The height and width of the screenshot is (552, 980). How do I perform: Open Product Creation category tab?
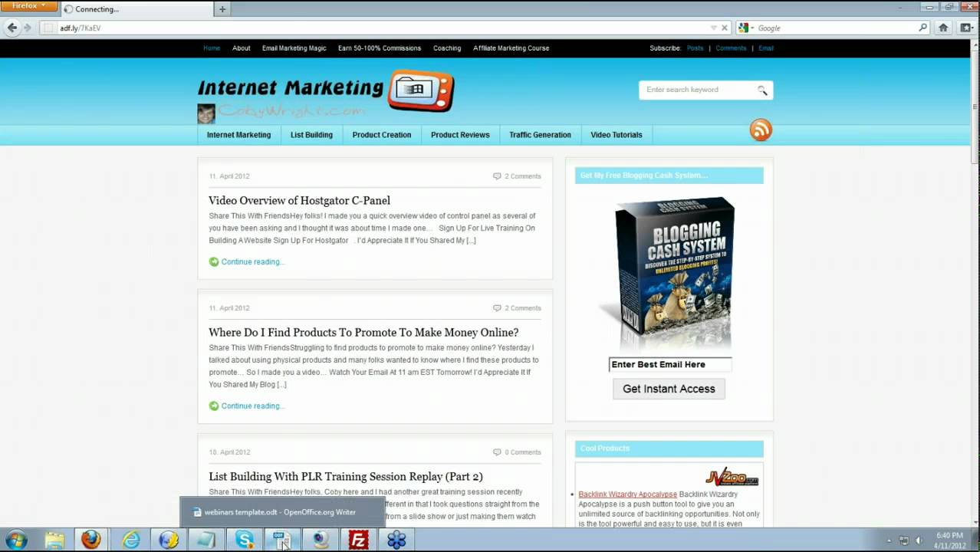click(x=382, y=135)
